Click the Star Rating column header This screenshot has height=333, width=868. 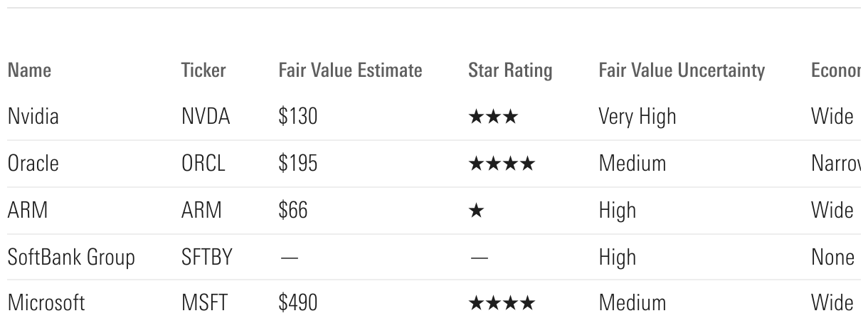[509, 70]
